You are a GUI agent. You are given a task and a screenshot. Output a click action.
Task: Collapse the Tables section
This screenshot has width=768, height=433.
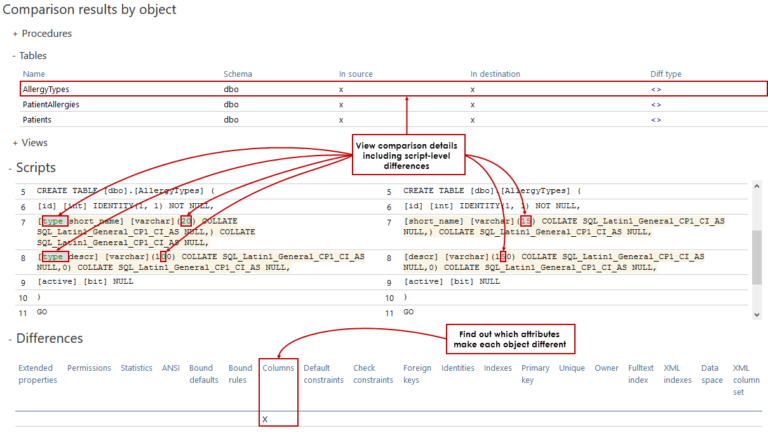click(14, 56)
